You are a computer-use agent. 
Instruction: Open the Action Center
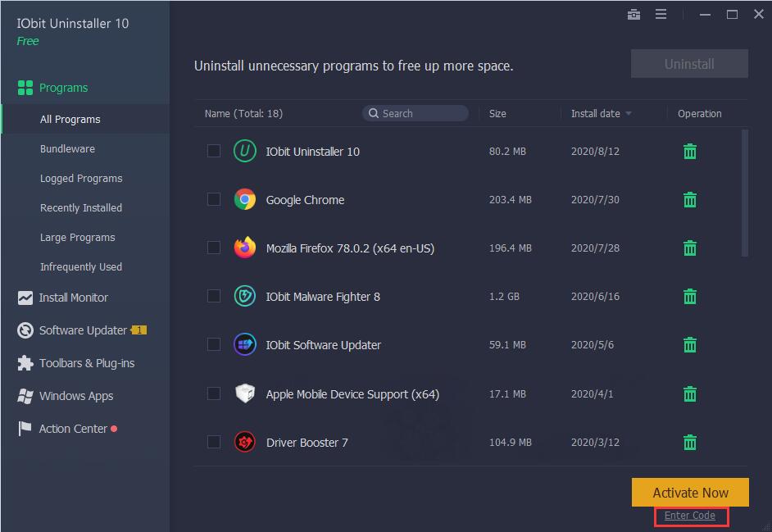point(73,428)
